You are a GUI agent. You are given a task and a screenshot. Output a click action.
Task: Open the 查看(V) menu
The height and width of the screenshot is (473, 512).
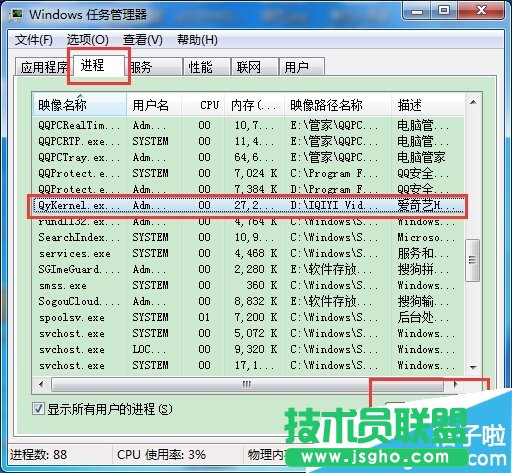coord(143,40)
